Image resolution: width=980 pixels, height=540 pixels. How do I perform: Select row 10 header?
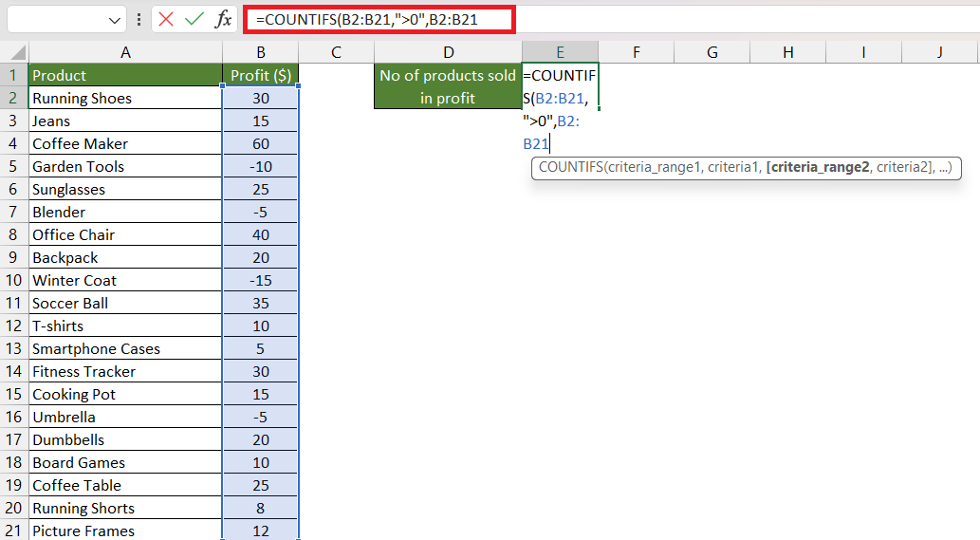[x=13, y=280]
